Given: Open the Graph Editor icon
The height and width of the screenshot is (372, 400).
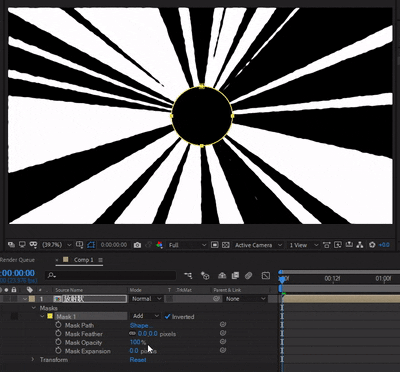Looking at the screenshot, I should point(266,275).
